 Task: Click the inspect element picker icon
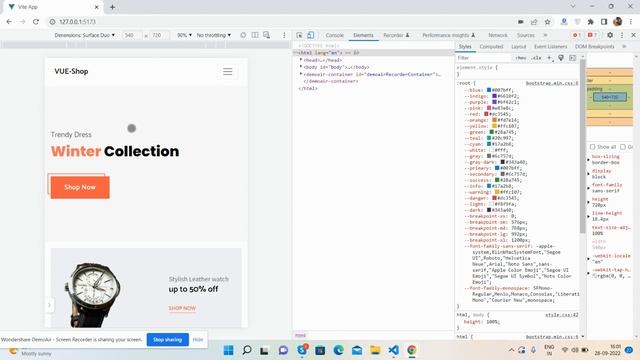click(x=299, y=36)
